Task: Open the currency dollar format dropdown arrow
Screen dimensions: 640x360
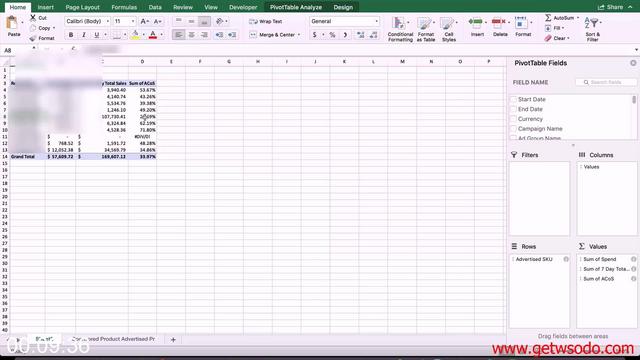Action: (x=323, y=35)
